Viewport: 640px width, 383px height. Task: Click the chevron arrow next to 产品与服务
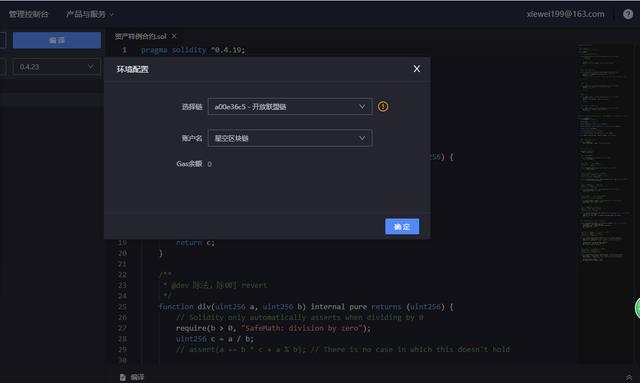111,15
